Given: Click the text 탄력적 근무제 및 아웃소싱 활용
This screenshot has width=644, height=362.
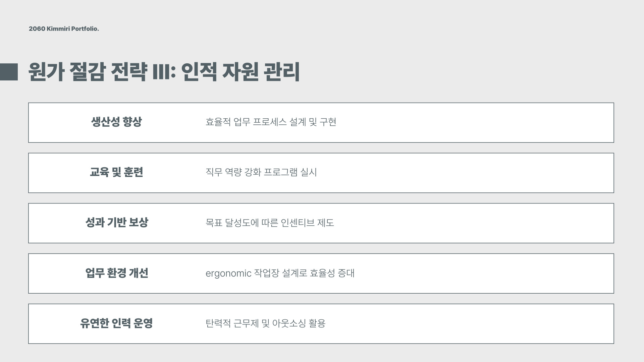Looking at the screenshot, I should coord(266,323).
